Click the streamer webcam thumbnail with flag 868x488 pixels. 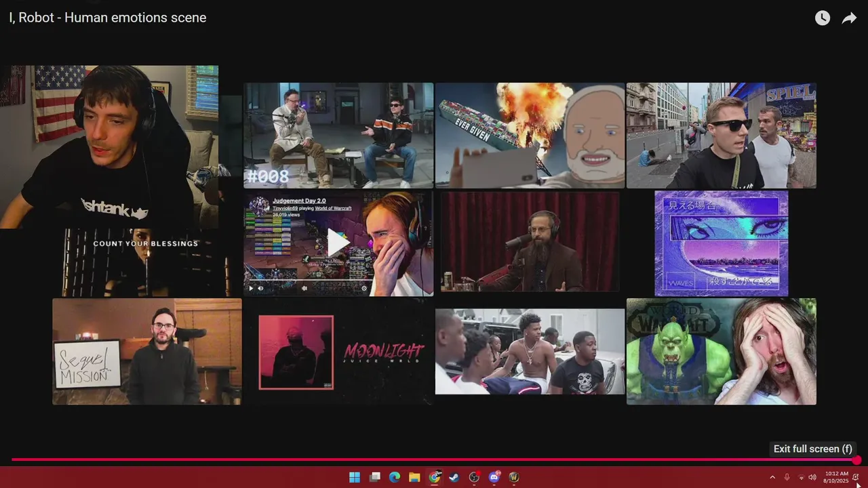pyautogui.click(x=109, y=146)
